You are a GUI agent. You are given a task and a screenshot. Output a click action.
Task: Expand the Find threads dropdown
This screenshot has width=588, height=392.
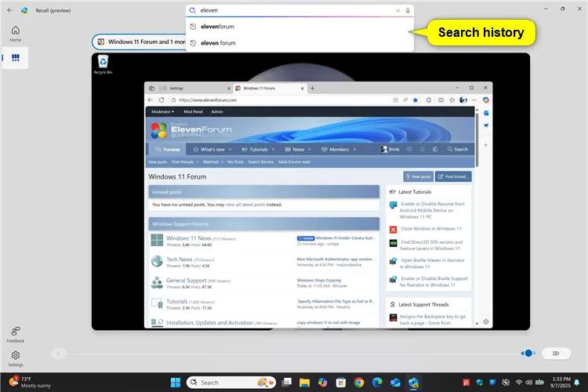[185, 162]
